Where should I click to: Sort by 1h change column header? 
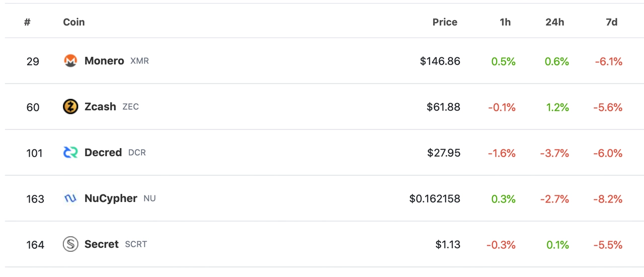pyautogui.click(x=505, y=22)
